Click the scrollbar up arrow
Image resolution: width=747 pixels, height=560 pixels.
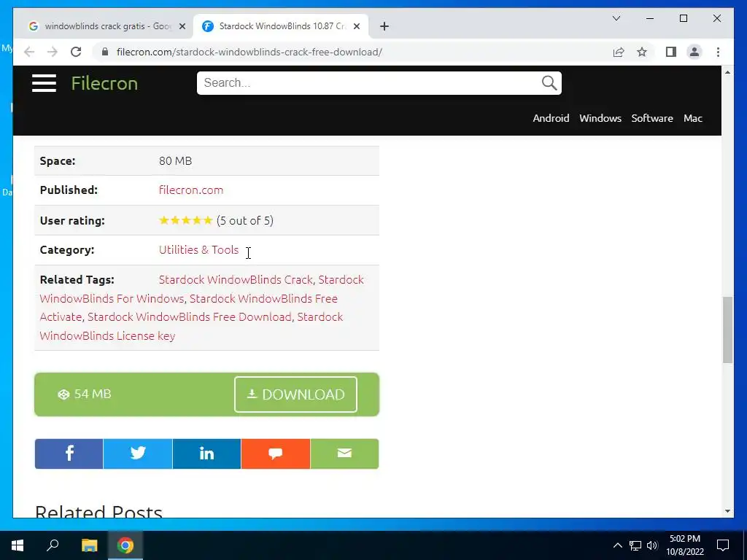click(727, 72)
